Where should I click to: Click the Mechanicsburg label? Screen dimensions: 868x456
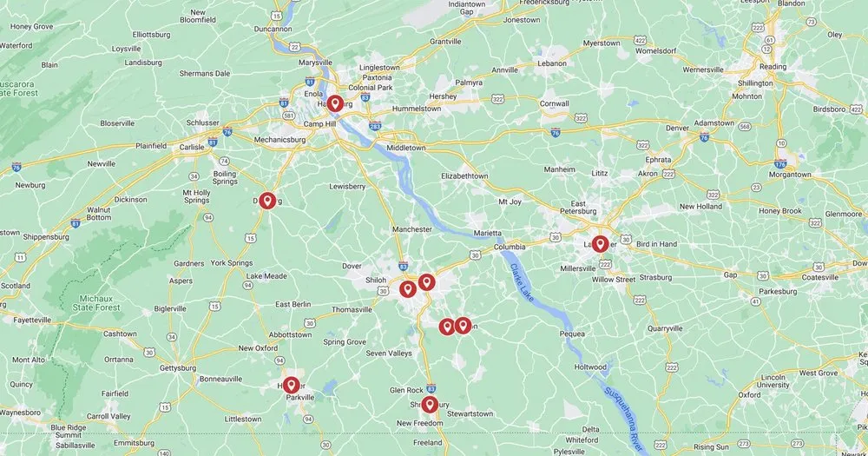click(279, 140)
